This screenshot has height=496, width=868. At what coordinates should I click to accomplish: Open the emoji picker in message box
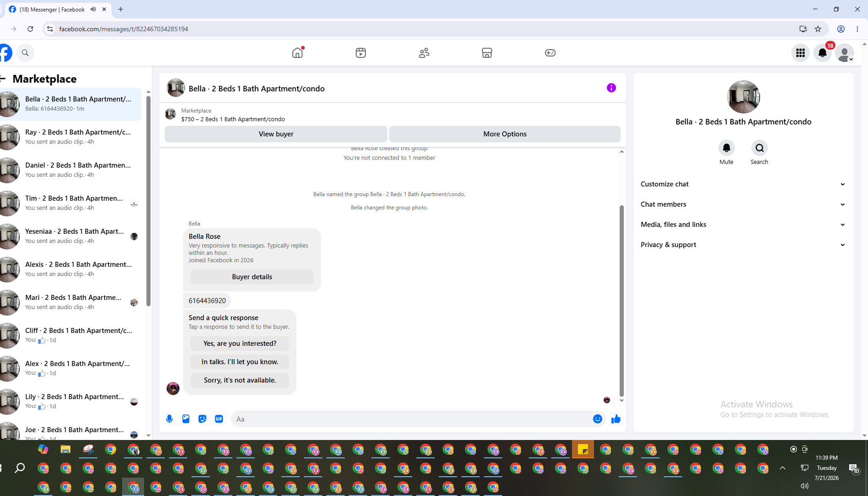(598, 419)
